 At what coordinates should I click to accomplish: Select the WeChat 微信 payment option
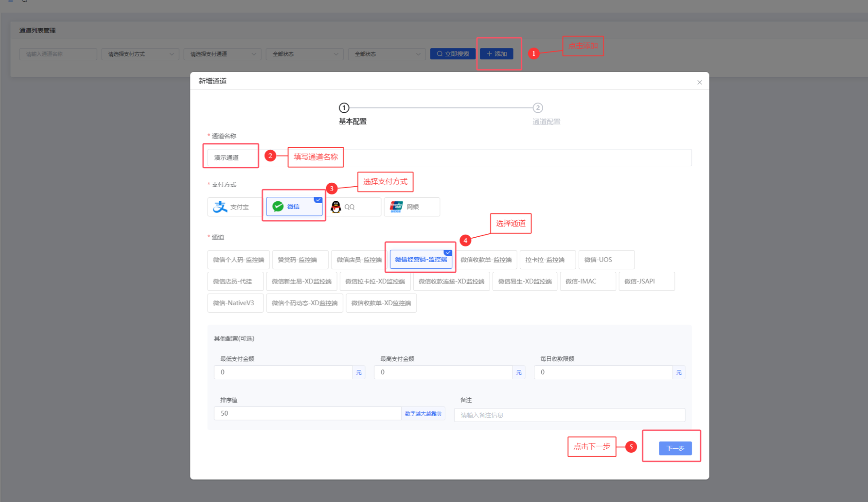tap(293, 207)
